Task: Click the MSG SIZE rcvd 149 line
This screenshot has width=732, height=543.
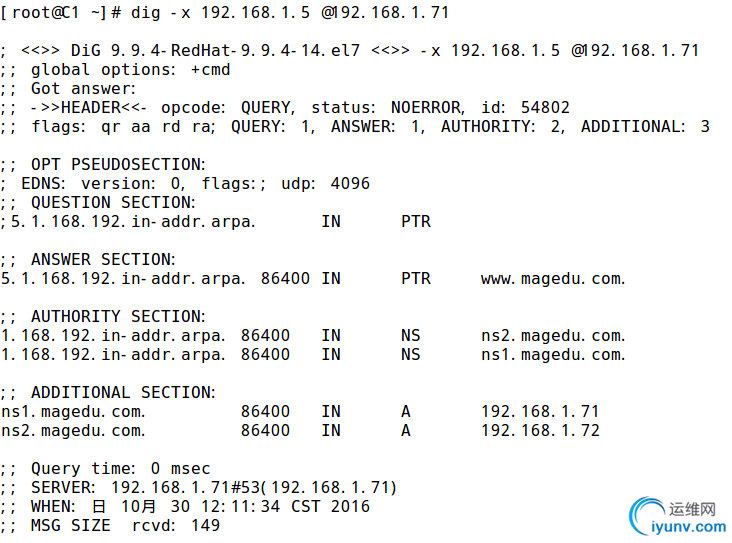Action: click(110, 526)
